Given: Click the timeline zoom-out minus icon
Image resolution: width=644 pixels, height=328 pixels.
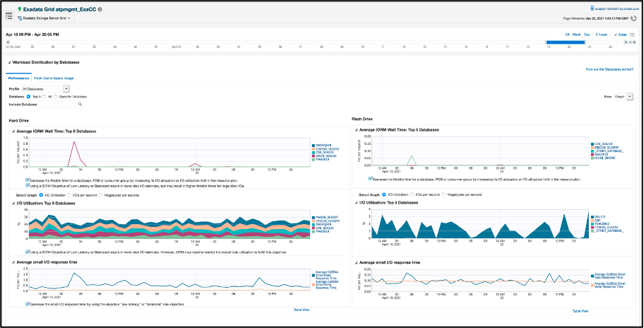Looking at the screenshot, I should point(630,42).
